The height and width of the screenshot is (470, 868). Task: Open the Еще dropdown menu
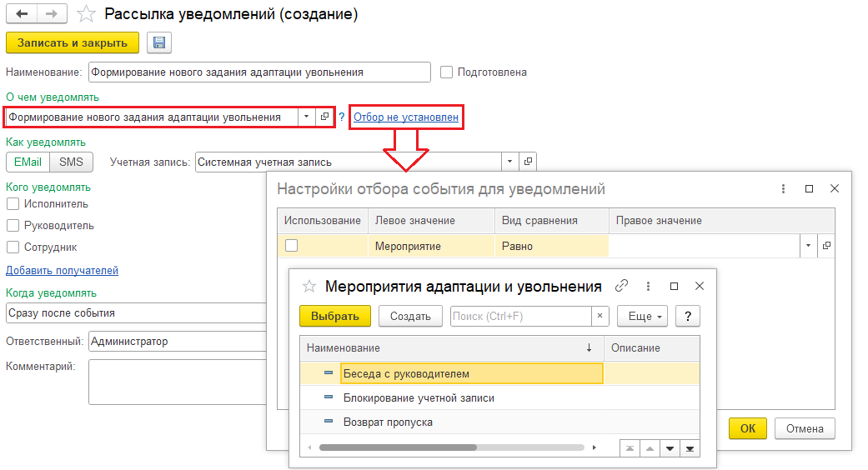[642, 317]
